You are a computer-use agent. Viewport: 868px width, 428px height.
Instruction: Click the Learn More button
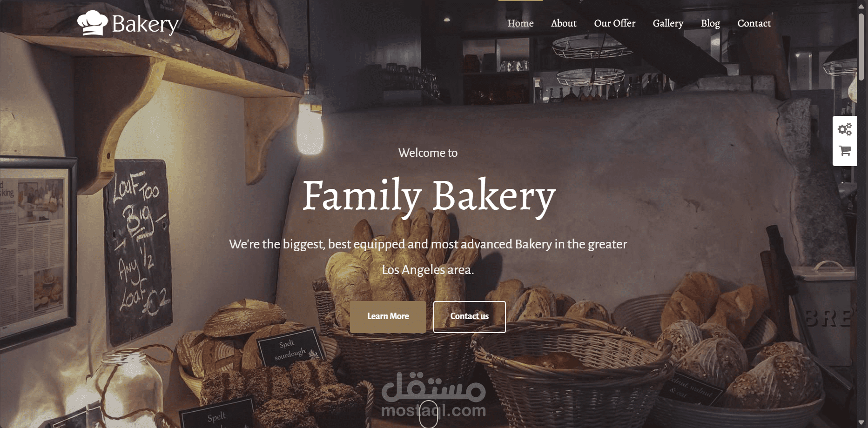coord(388,317)
